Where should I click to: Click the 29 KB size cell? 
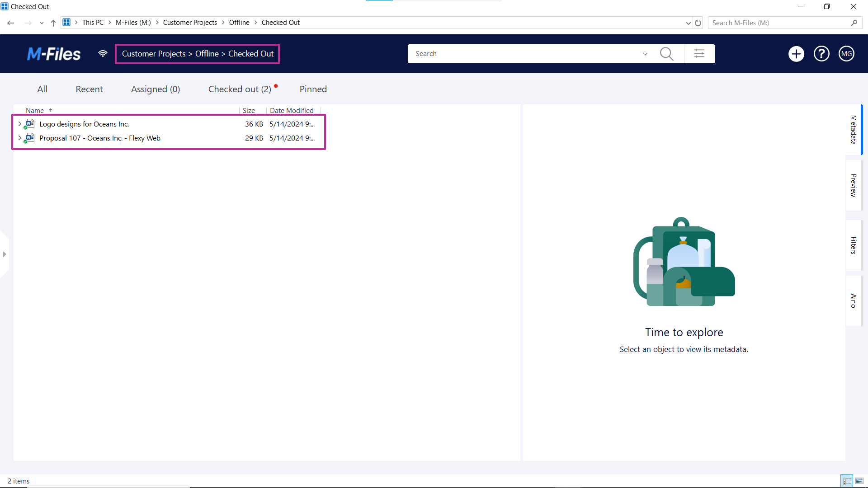[x=254, y=138]
